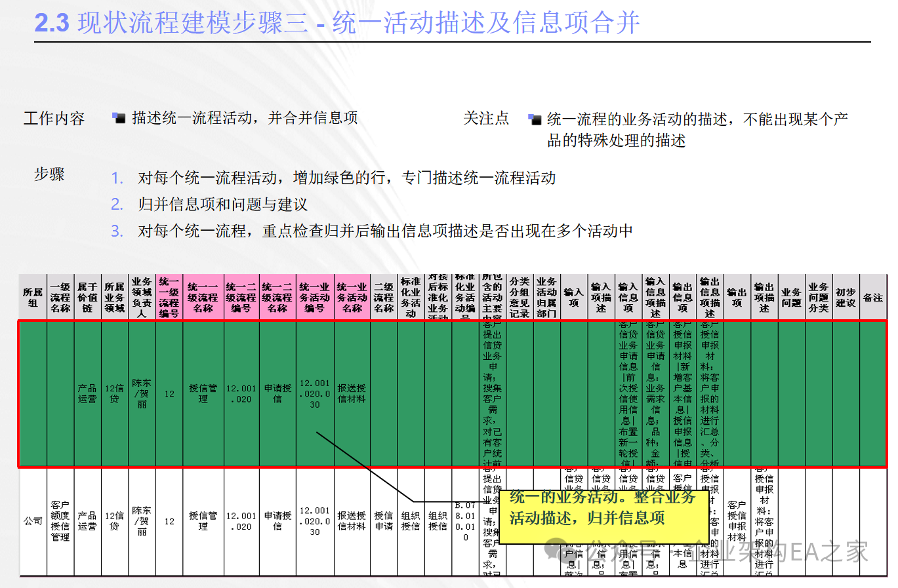This screenshot has height=588, width=898.
Task: Click '报送授信材料' in the white row
Action: click(x=352, y=521)
